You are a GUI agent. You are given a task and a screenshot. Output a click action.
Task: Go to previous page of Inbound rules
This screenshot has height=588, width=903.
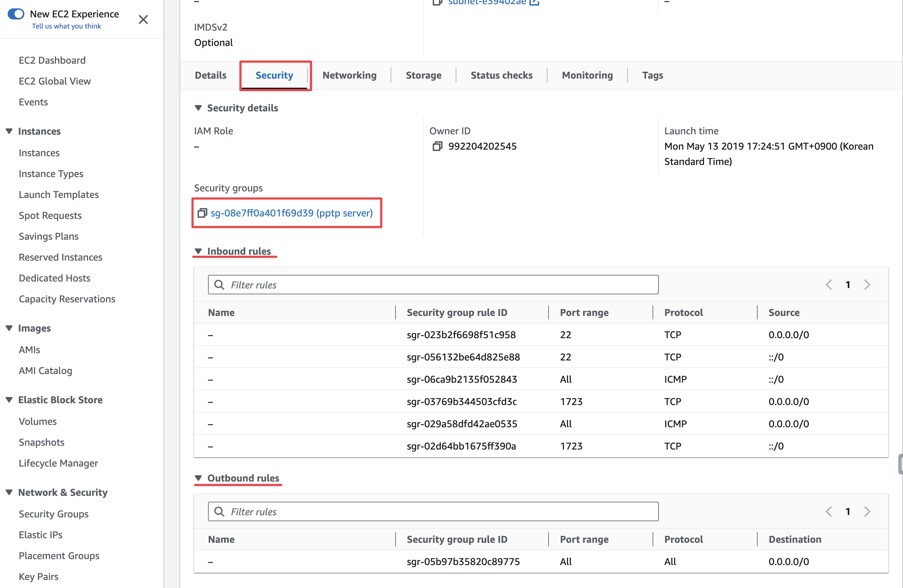point(829,284)
